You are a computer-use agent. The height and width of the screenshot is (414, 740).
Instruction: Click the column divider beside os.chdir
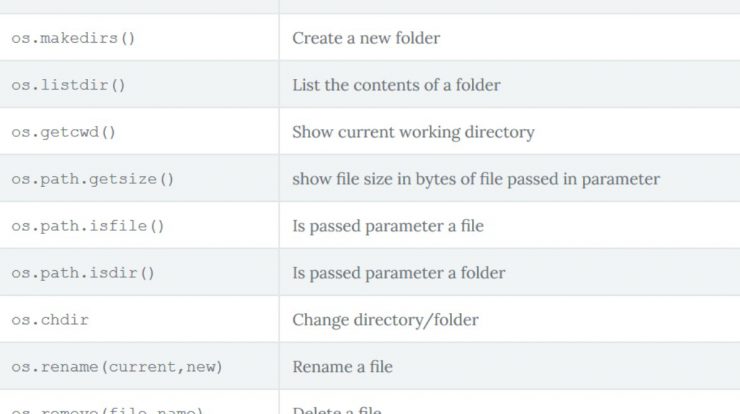(279, 320)
